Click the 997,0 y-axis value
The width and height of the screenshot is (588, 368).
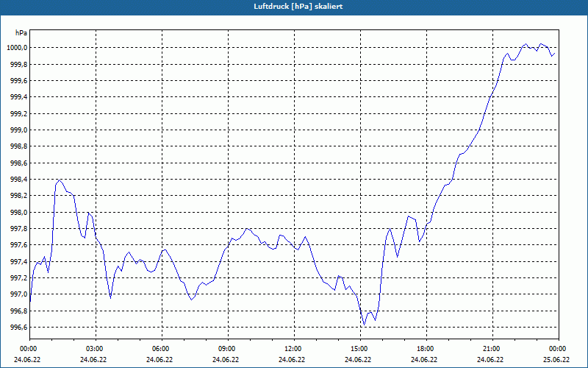(19, 294)
